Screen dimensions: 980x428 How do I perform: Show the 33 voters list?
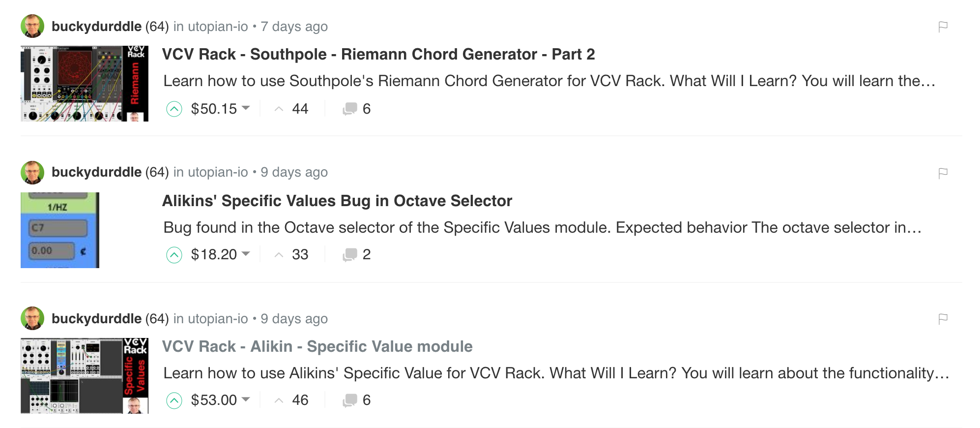pos(300,255)
